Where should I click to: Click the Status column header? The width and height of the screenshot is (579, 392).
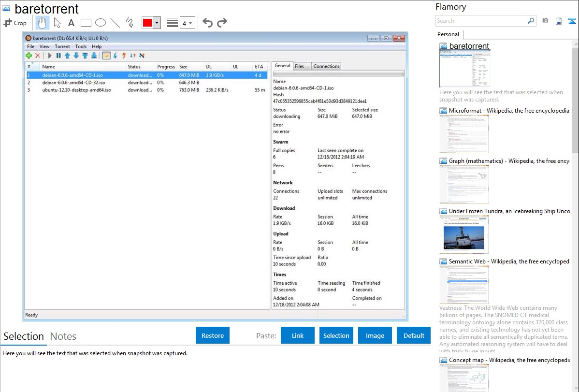pyautogui.click(x=140, y=67)
